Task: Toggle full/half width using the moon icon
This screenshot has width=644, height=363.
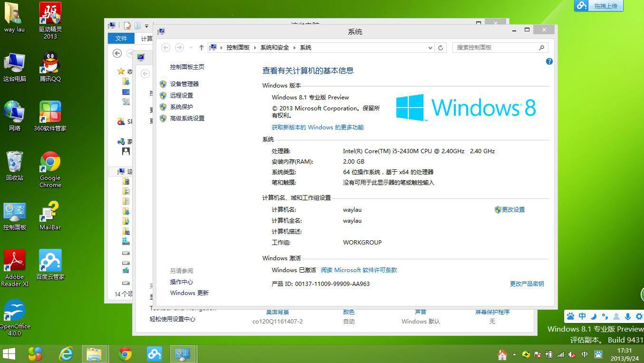Action: [593, 316]
